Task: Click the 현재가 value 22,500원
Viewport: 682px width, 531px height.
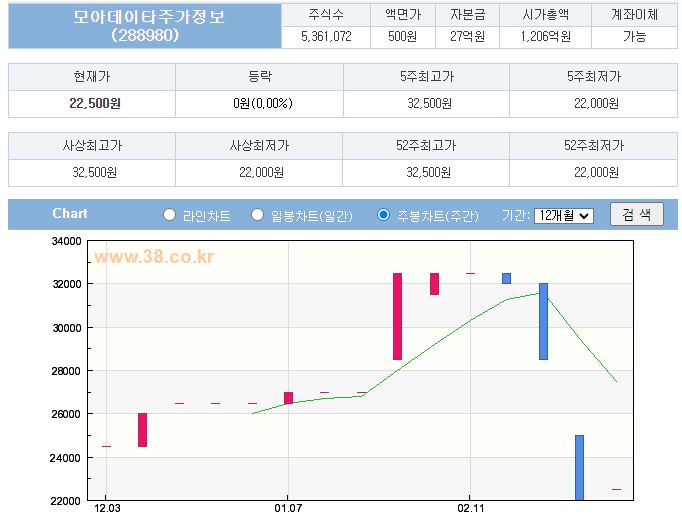Action: [95, 104]
